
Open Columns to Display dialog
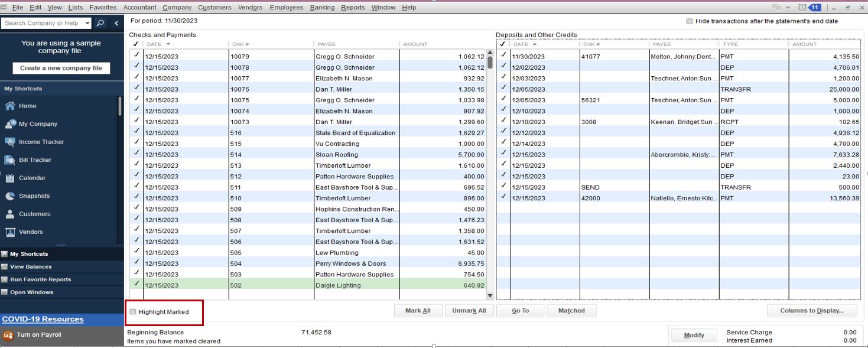[812, 310]
